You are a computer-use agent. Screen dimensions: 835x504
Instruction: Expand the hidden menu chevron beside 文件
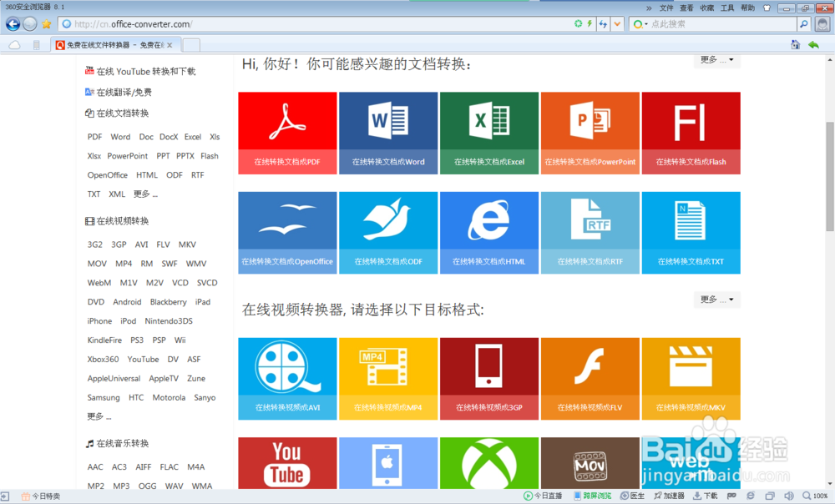649,8
